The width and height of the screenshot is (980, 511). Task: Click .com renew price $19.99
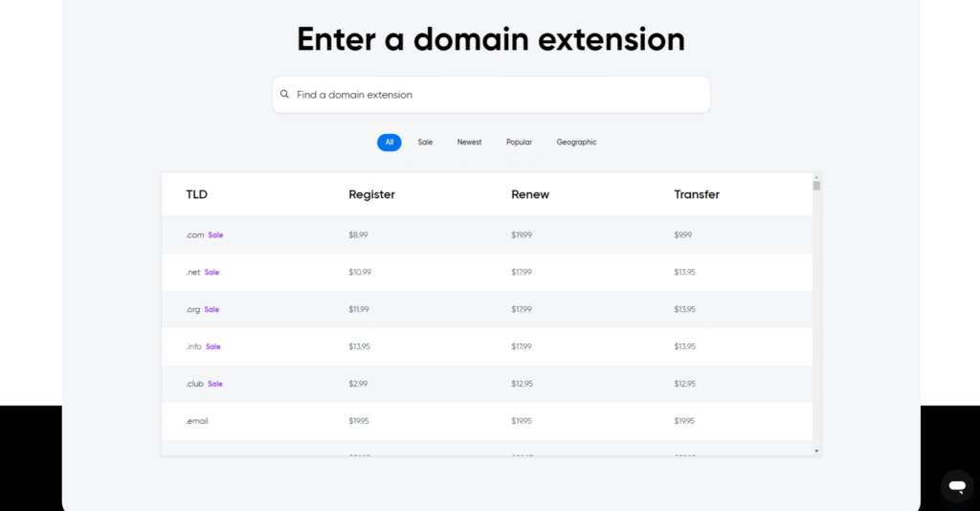(522, 235)
